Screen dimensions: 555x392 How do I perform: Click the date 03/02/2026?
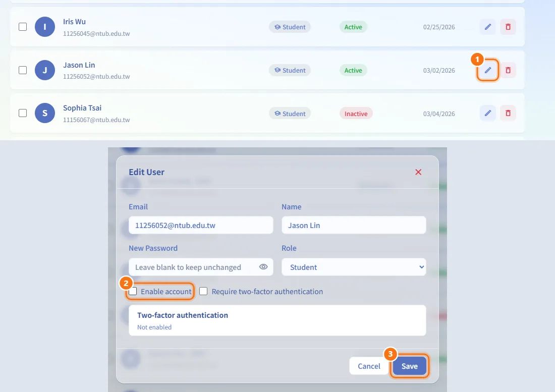tap(439, 70)
